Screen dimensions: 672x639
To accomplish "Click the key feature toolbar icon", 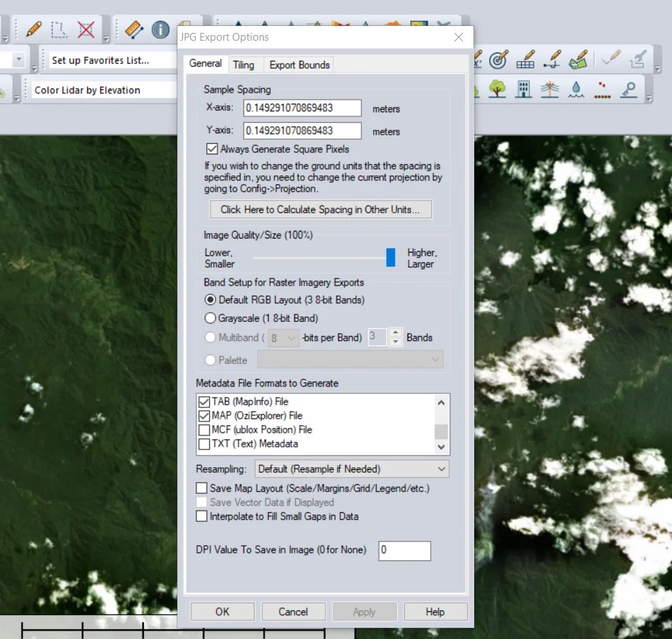I will 629,90.
